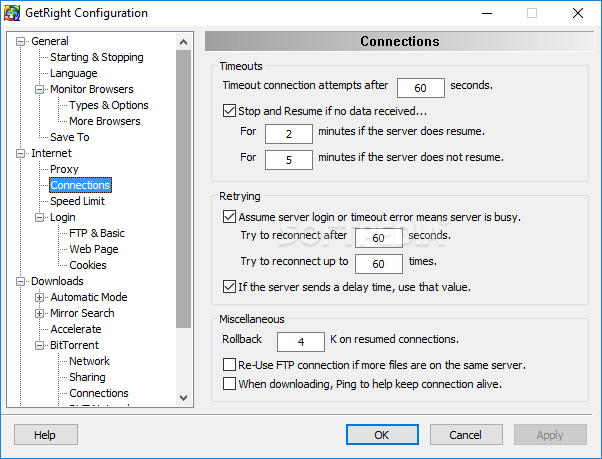The height and width of the screenshot is (459, 602).
Task: Expand the Mirror Search tree node
Action: click(39, 314)
